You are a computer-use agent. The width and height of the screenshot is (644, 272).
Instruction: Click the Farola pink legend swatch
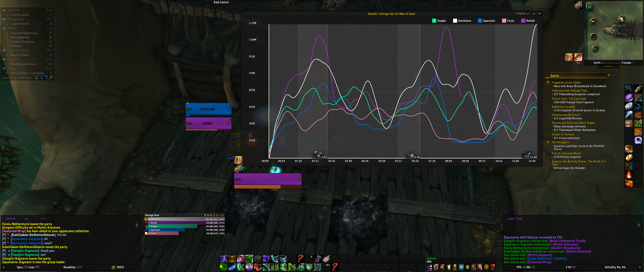pos(504,21)
